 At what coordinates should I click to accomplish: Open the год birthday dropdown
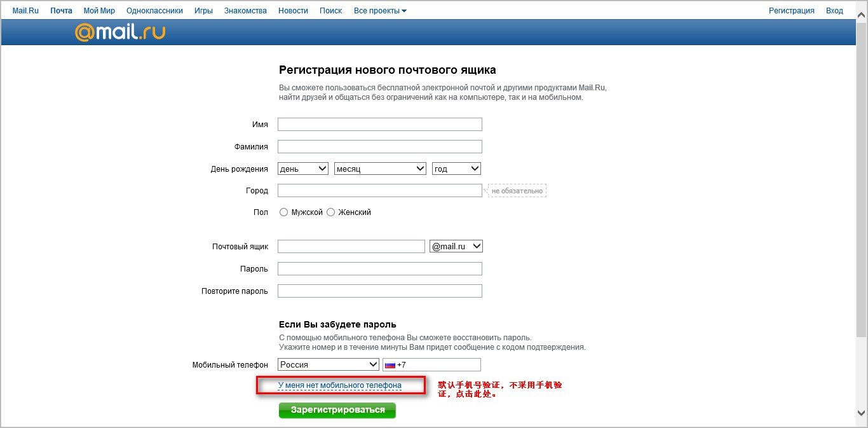coord(456,169)
